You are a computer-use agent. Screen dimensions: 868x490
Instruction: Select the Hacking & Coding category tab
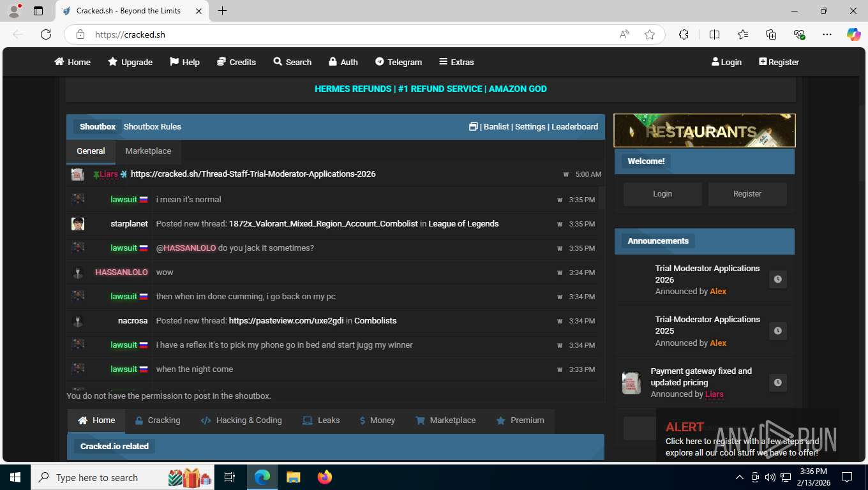[x=241, y=420]
